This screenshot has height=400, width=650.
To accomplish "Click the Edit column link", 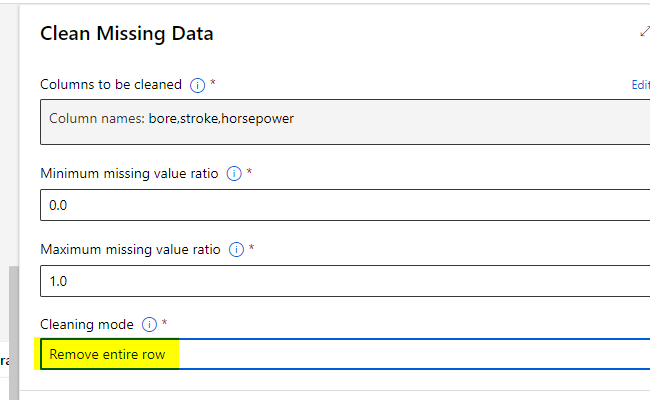I will click(640, 86).
